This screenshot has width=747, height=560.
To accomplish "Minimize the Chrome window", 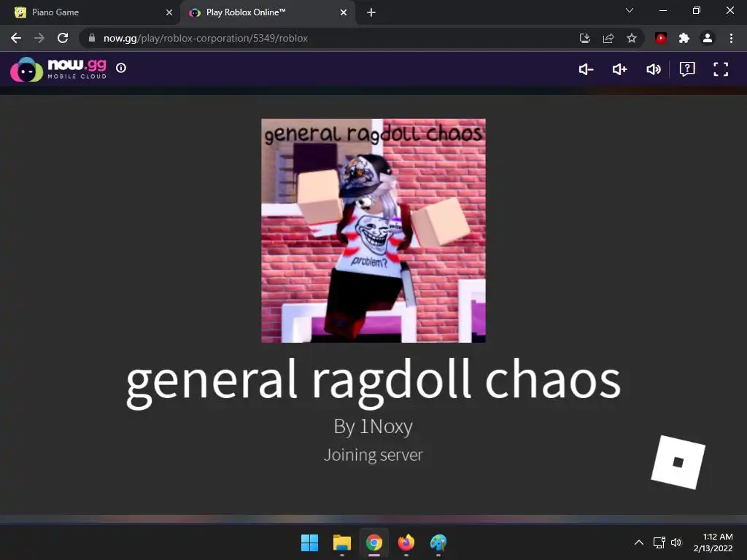I will 662,10.
